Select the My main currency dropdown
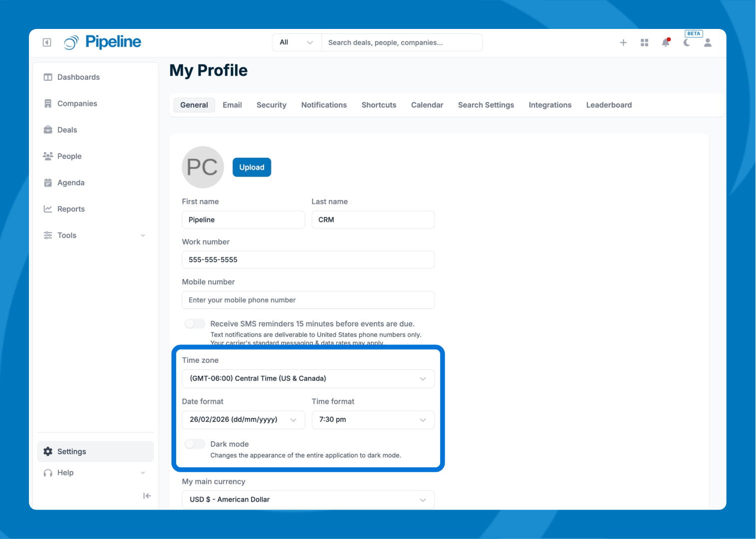 pos(308,500)
